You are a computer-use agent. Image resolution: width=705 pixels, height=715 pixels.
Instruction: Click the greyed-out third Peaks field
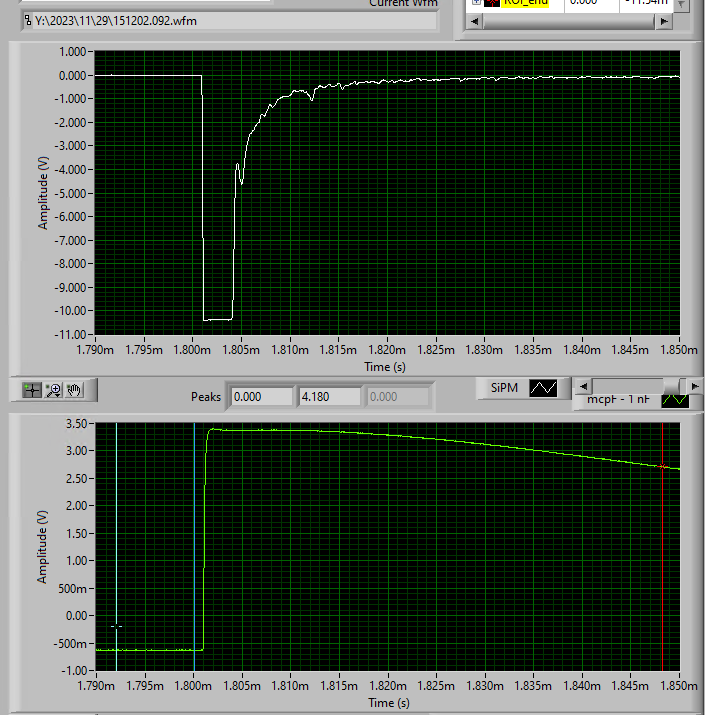tap(398, 397)
